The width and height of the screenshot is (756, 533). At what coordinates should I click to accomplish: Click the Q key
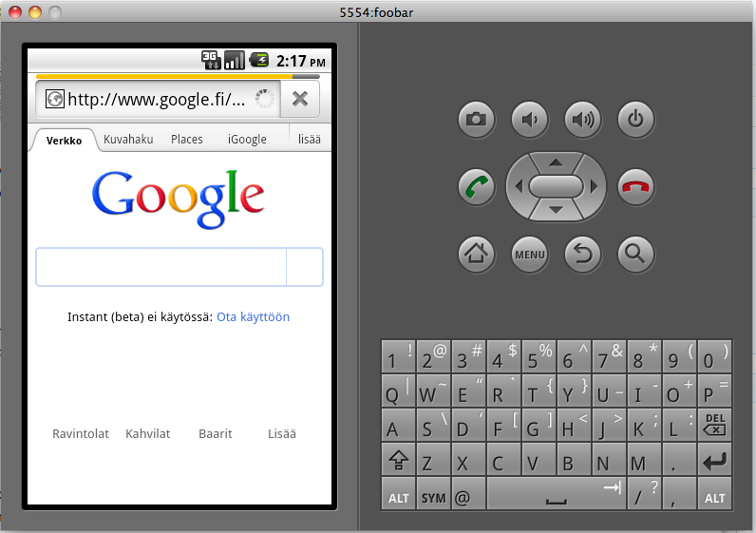tap(398, 390)
